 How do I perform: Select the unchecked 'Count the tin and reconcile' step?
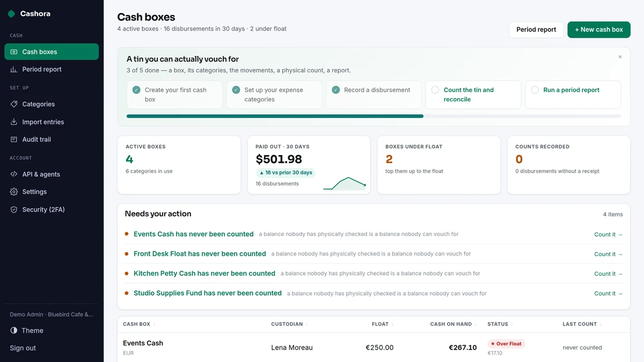pos(473,94)
